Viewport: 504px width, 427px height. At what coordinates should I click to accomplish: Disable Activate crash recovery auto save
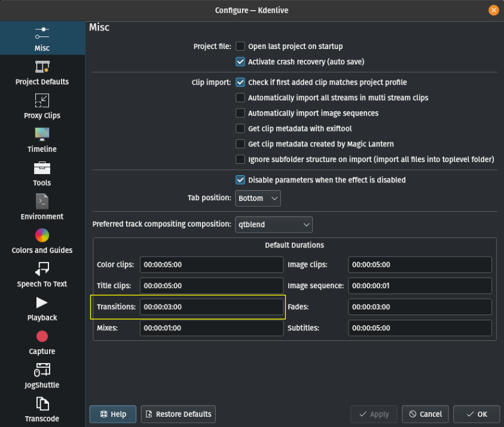(240, 61)
